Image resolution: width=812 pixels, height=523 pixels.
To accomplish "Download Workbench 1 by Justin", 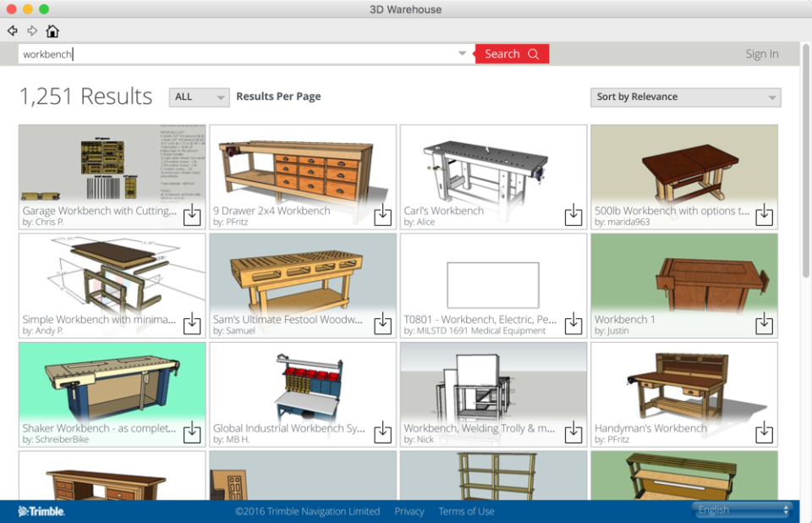I will (765, 325).
